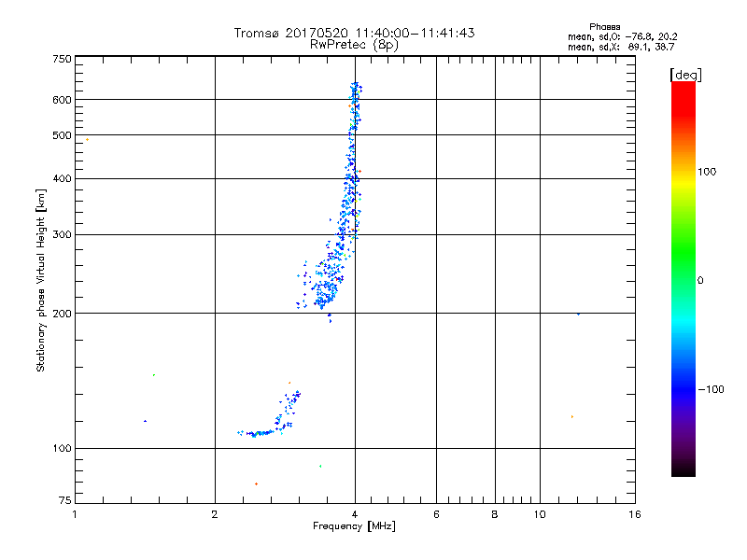The height and width of the screenshot is (560, 747).
Task: Click the y-axis tick label '300'
Action: pos(62,235)
